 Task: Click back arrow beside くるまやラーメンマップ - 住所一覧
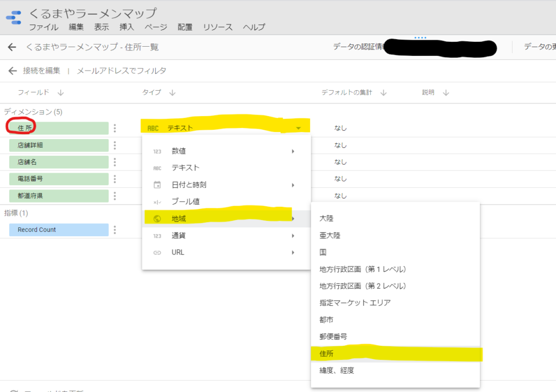coord(12,47)
